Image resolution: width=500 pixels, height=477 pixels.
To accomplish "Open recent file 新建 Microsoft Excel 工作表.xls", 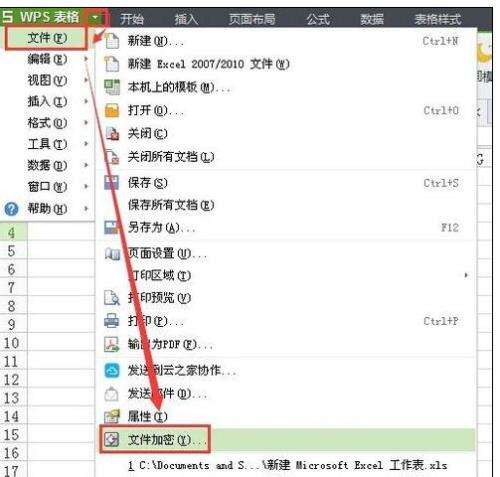I will pos(288,465).
